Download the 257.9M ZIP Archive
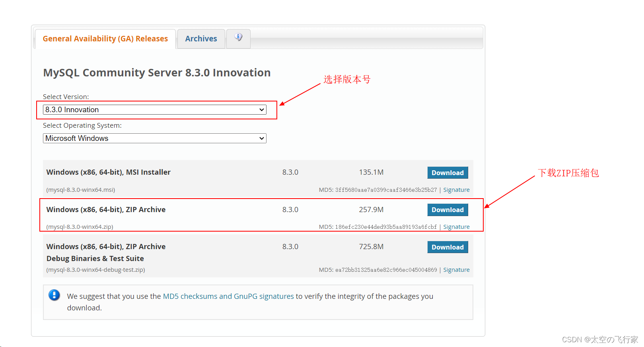The image size is (644, 347). click(x=447, y=210)
